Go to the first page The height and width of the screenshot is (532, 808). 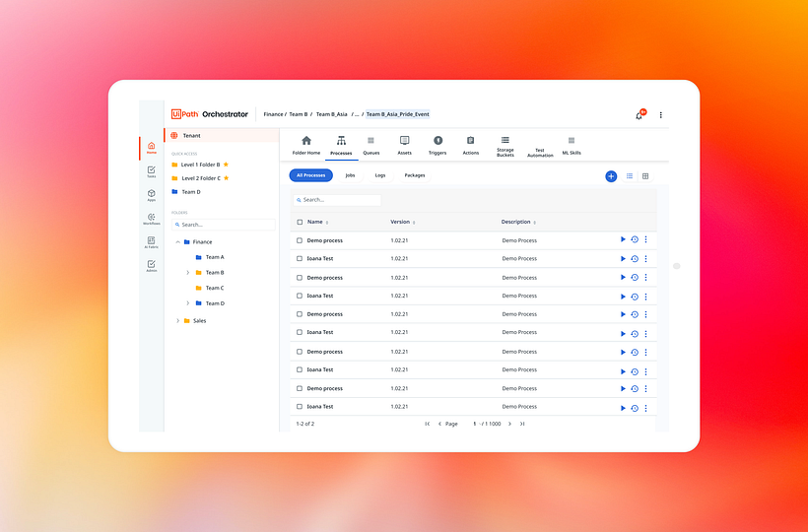[428, 424]
